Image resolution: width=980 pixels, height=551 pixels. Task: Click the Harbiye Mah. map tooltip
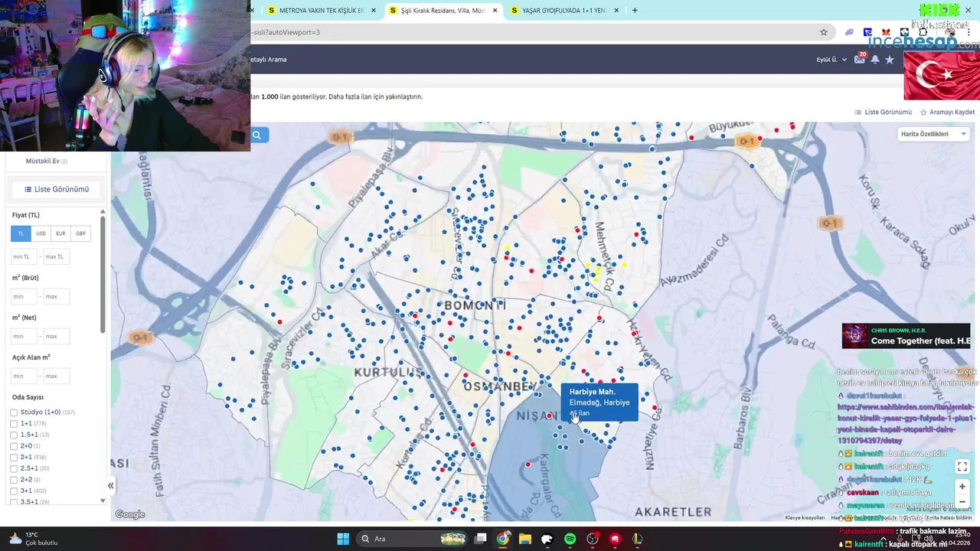pyautogui.click(x=599, y=403)
